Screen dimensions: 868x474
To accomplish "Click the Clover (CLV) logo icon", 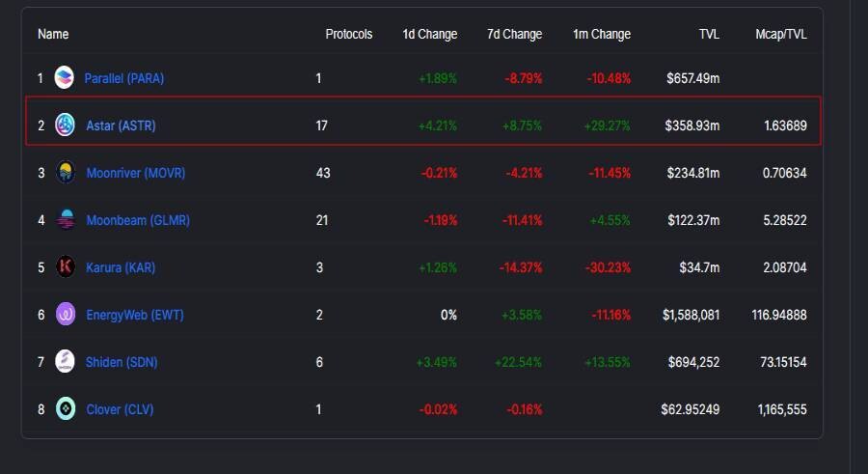I will coord(66,408).
